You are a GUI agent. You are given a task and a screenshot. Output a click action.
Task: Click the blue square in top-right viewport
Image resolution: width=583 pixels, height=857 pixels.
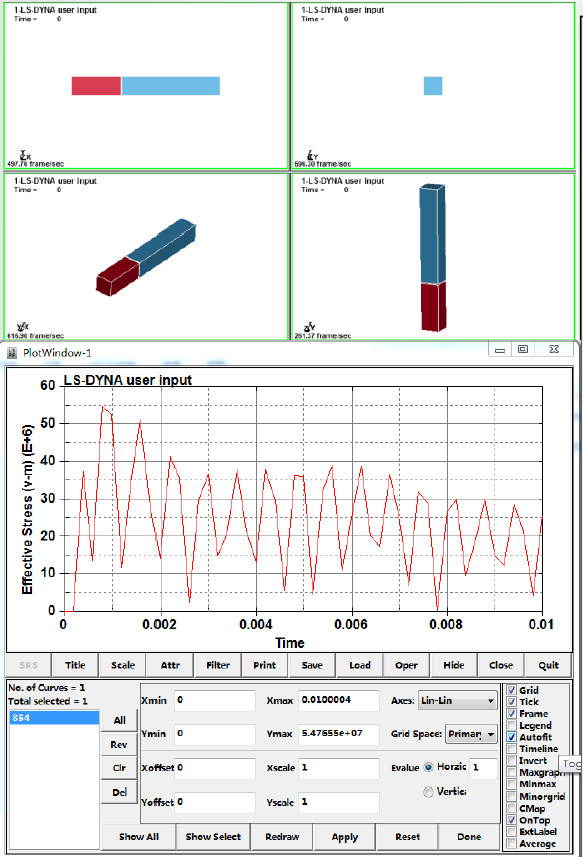[433, 86]
